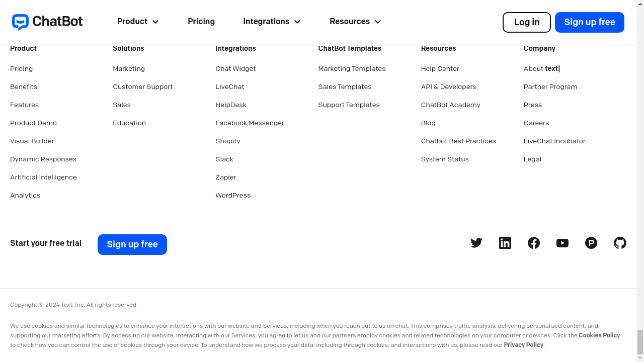
Task: Click Sign up free in header
Action: click(590, 22)
